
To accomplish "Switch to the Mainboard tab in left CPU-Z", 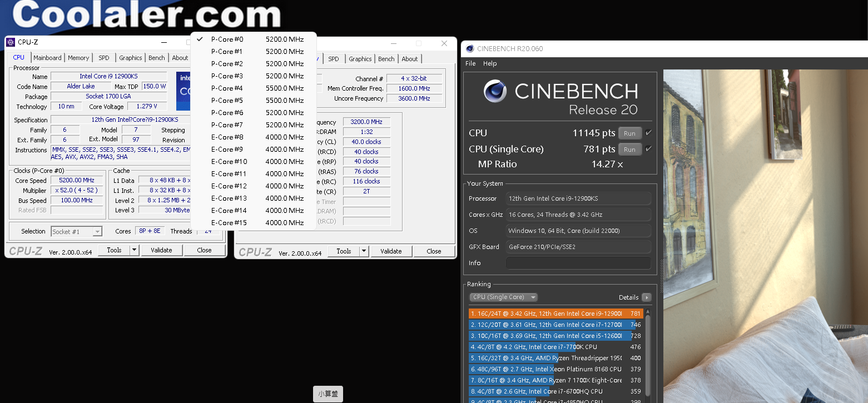I will coord(47,58).
